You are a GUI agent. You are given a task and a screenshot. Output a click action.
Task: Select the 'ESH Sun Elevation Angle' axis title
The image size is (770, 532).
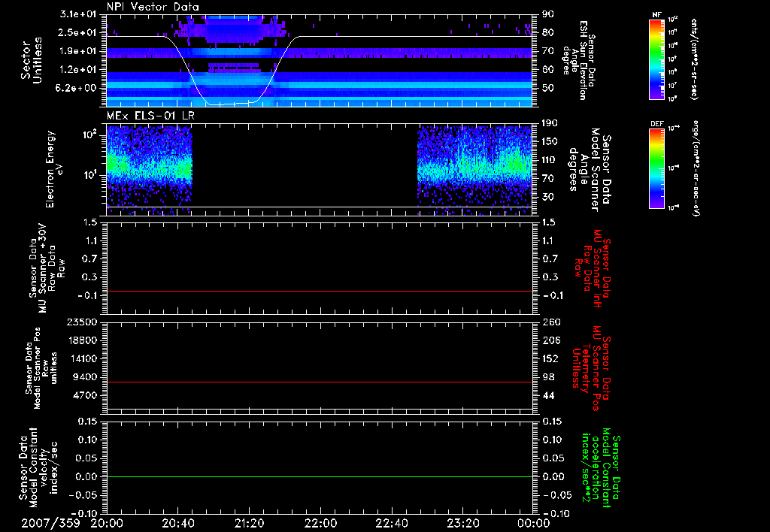579,60
